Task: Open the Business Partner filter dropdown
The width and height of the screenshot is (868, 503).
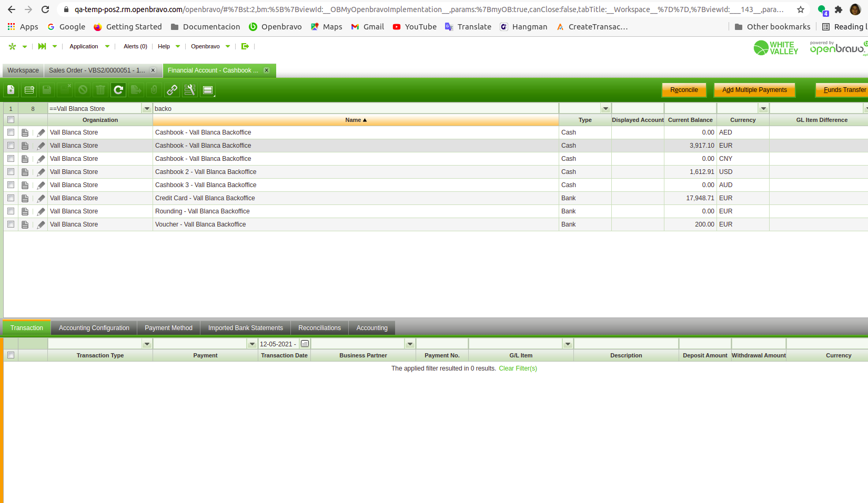Action: click(410, 344)
